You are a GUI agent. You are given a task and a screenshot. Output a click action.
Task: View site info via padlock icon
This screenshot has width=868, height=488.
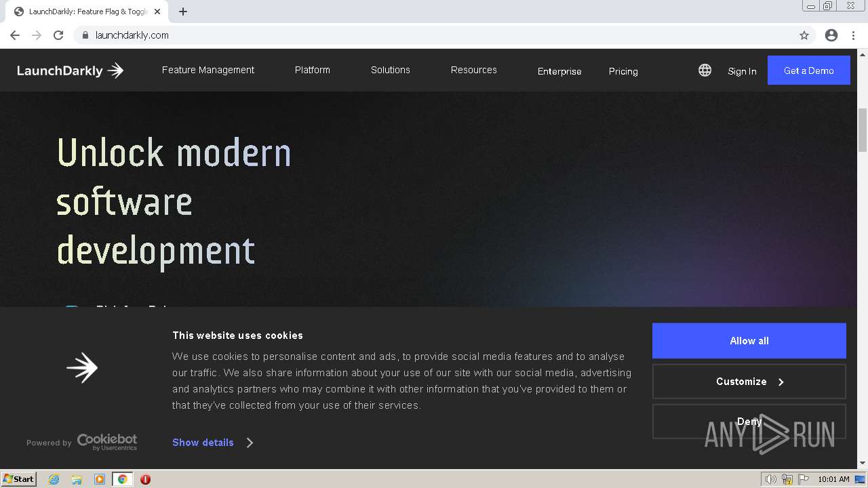(x=85, y=35)
